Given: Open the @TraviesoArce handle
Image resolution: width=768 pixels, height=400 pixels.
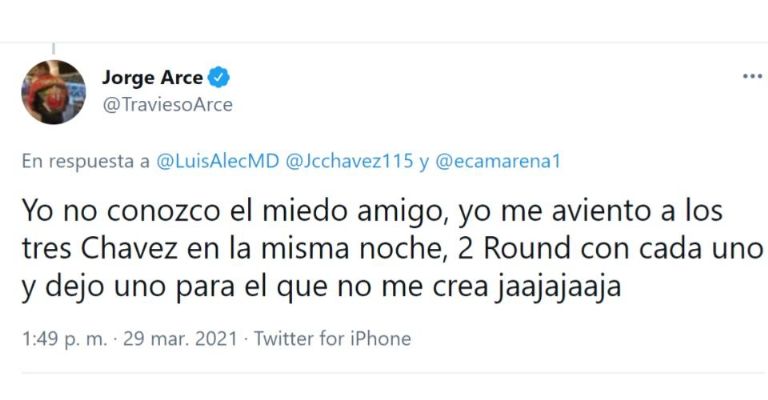Looking at the screenshot, I should [x=167, y=104].
